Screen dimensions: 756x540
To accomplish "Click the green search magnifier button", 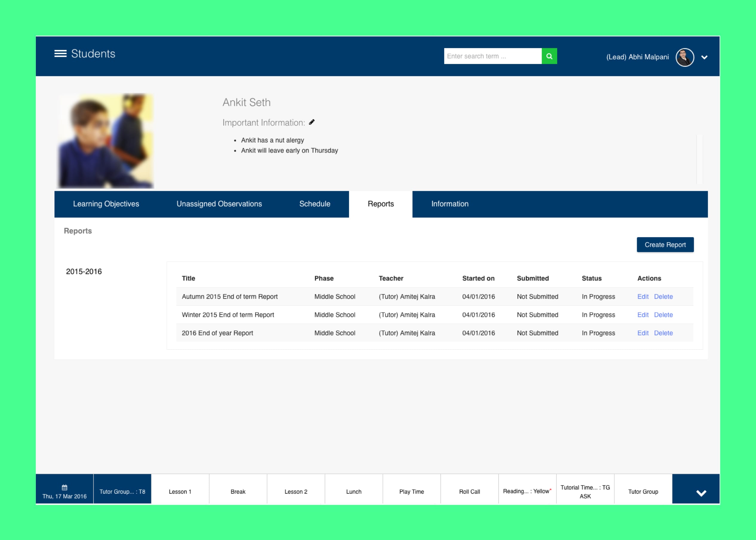I will tap(549, 56).
